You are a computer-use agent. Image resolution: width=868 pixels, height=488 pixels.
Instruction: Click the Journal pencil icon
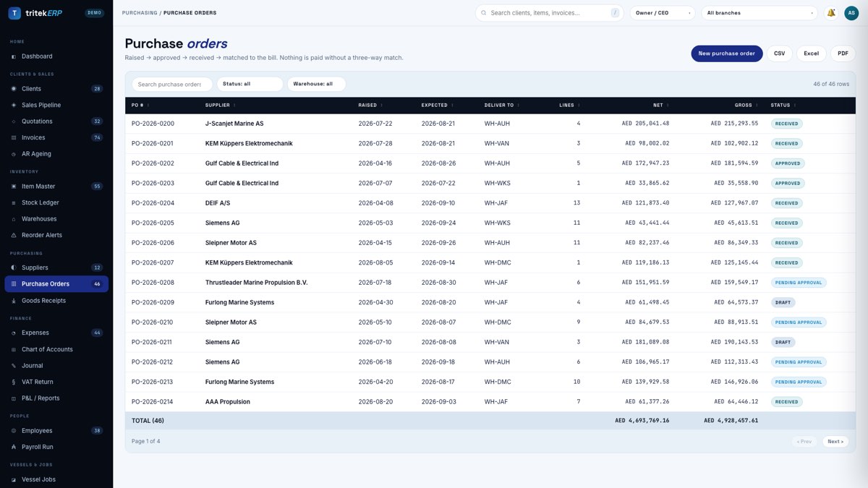(x=14, y=366)
